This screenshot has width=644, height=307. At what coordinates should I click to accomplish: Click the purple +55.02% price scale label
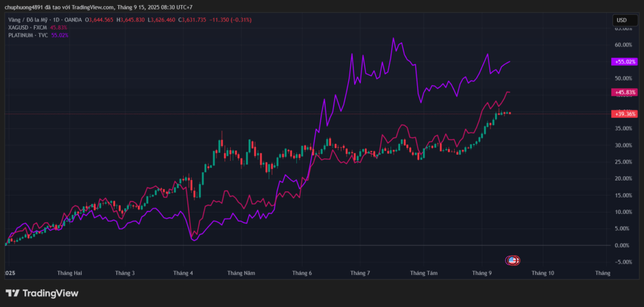coord(625,62)
